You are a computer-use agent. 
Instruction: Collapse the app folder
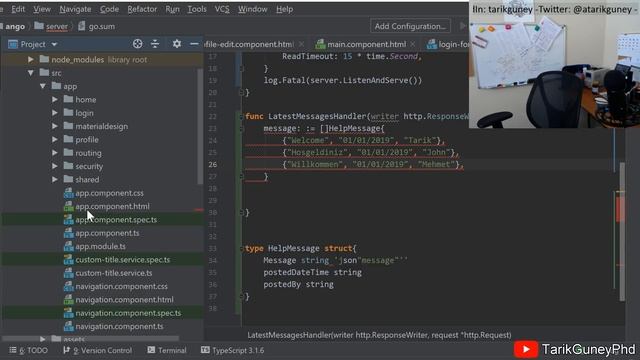pyautogui.click(x=42, y=87)
